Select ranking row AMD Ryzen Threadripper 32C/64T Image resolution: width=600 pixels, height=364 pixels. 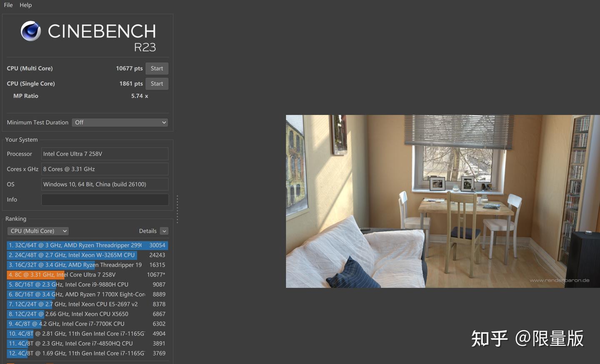coord(87,245)
